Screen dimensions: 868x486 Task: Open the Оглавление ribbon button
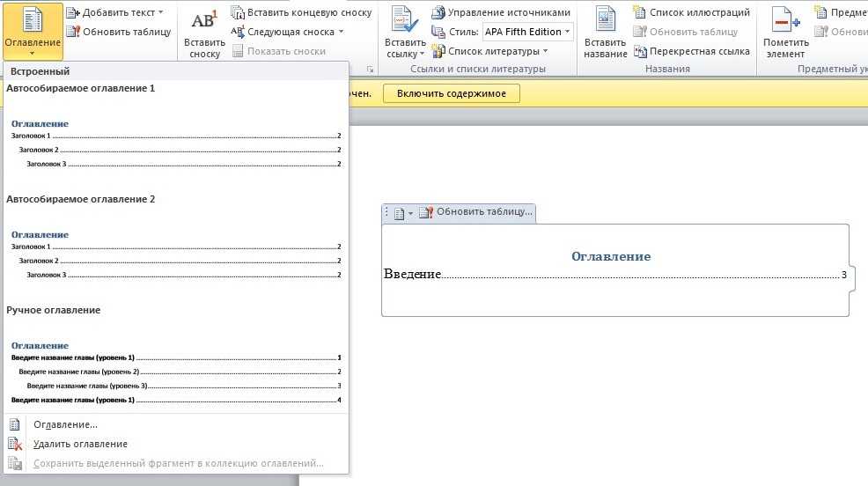pyautogui.click(x=33, y=31)
